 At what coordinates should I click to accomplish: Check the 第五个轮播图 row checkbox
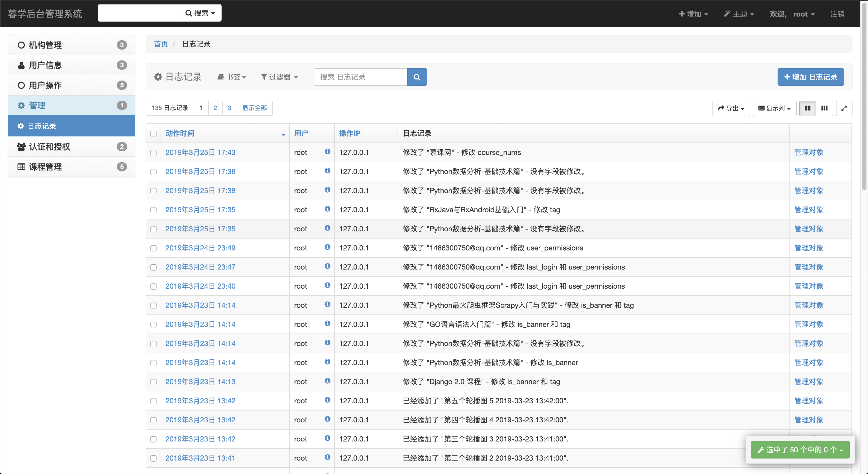coord(153,401)
